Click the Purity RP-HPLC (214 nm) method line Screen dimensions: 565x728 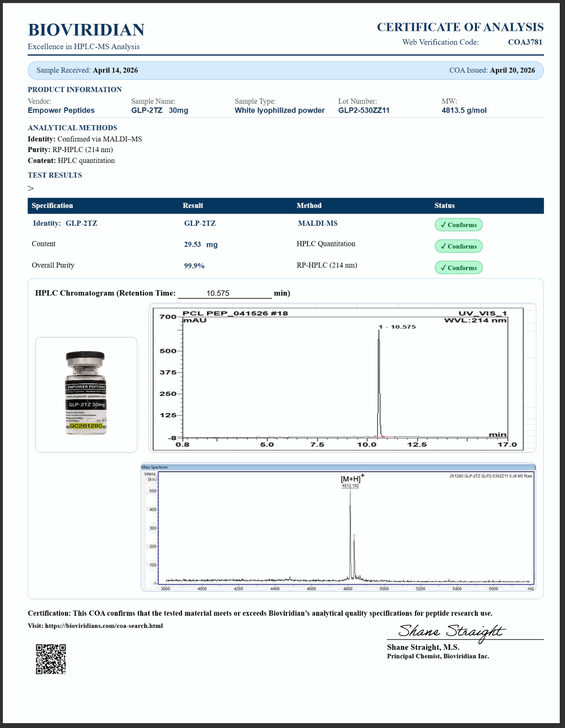coord(70,150)
